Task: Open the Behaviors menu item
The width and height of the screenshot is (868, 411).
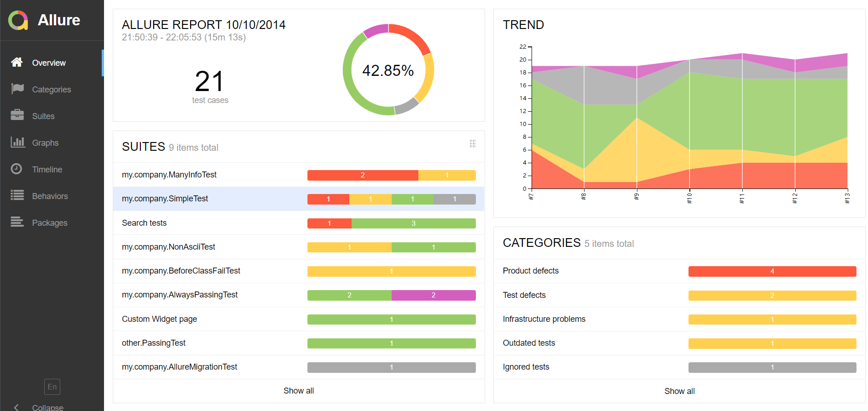Action: click(52, 196)
